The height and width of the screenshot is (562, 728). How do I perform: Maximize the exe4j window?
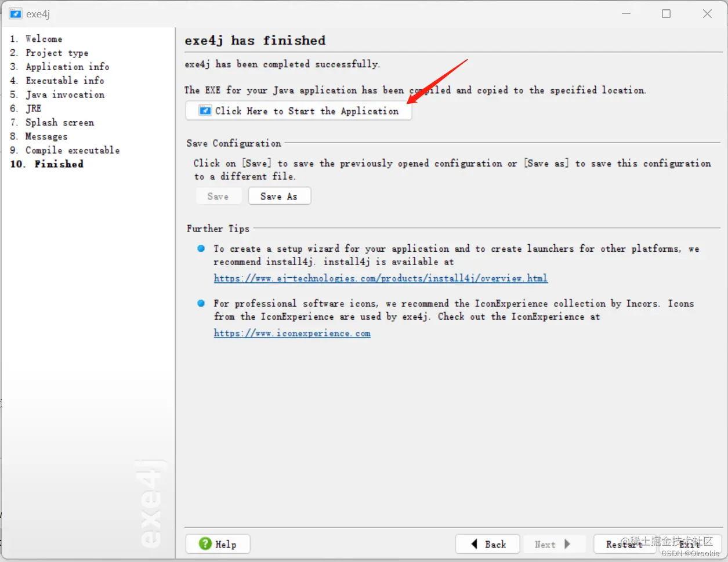(667, 13)
